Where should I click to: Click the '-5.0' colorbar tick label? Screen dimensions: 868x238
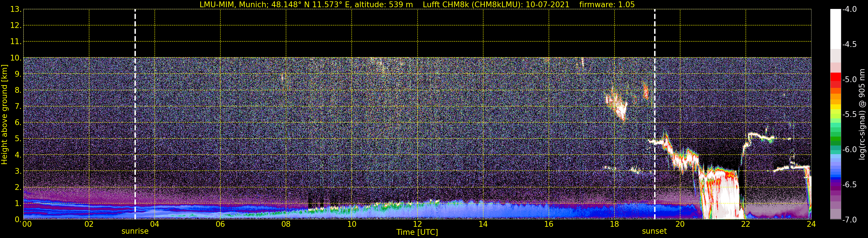coord(849,80)
